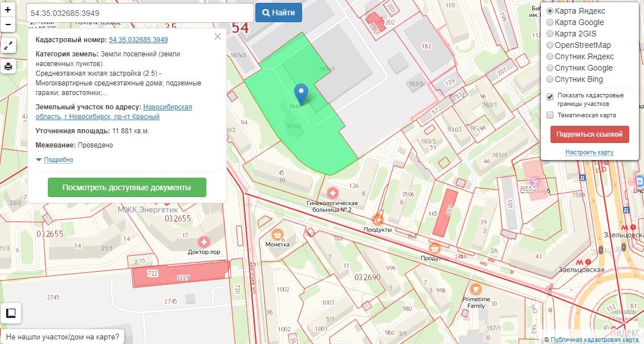Image resolution: width=644 pixels, height=344 pixels.
Task: Zoom out with the minus button
Action: click(8, 24)
